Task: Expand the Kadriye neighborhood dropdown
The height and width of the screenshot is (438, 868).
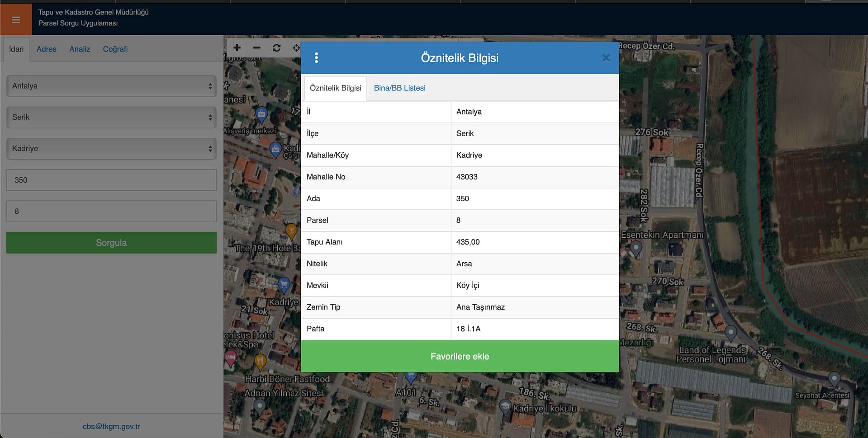Action: pos(111,149)
